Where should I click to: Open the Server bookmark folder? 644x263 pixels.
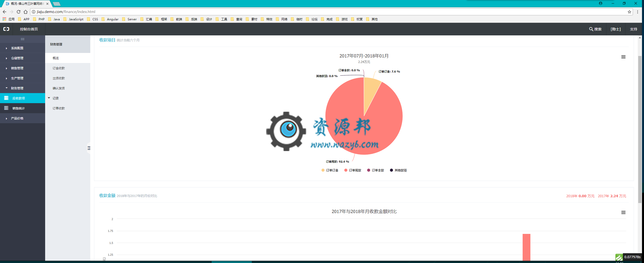point(129,19)
